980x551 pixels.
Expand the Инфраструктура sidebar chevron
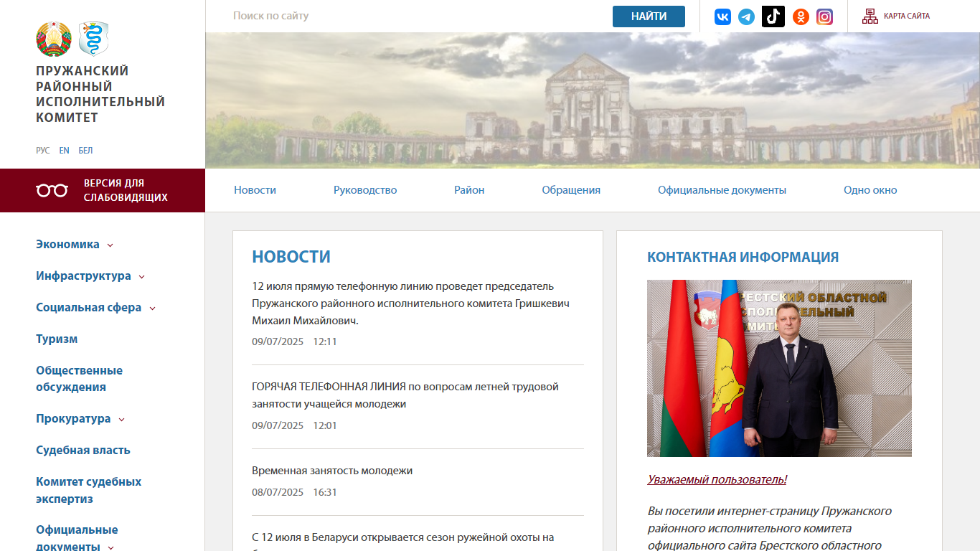coord(141,277)
